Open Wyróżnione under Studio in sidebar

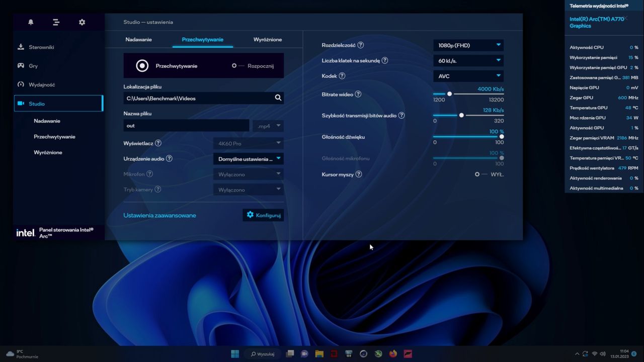(48, 152)
